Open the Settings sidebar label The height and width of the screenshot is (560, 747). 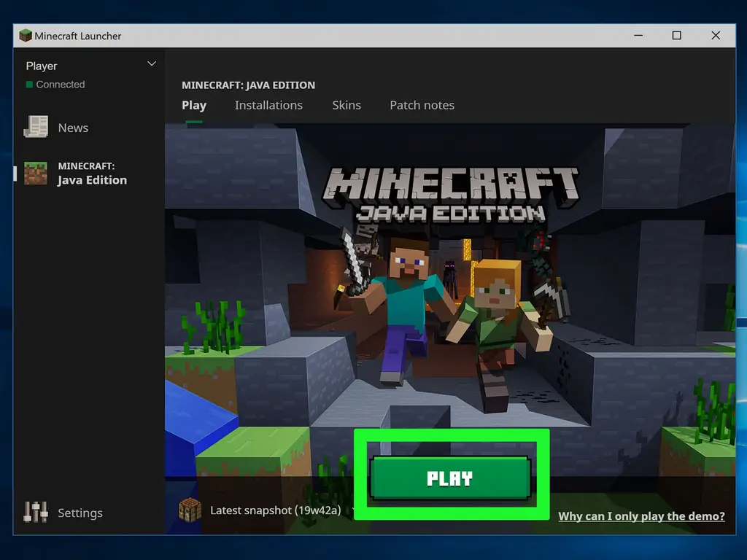[x=80, y=513]
